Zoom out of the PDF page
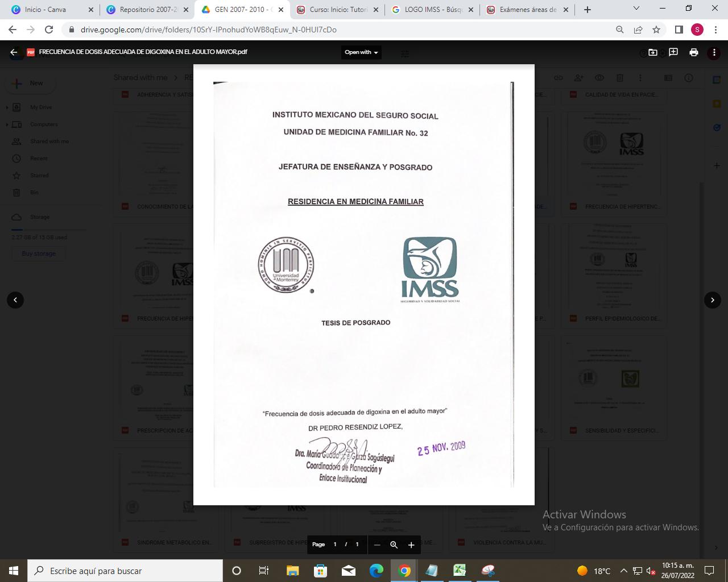Screen dimensions: 728x582 click(x=377, y=544)
